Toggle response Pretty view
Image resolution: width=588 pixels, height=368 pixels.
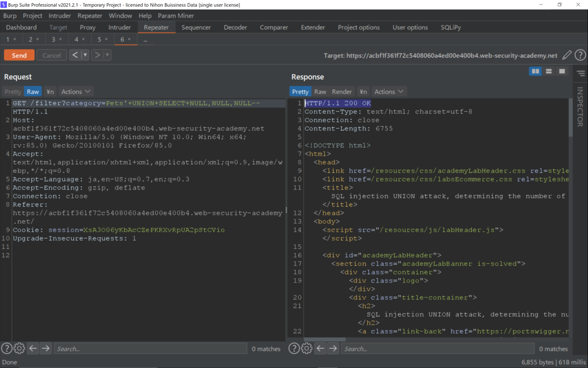click(300, 92)
